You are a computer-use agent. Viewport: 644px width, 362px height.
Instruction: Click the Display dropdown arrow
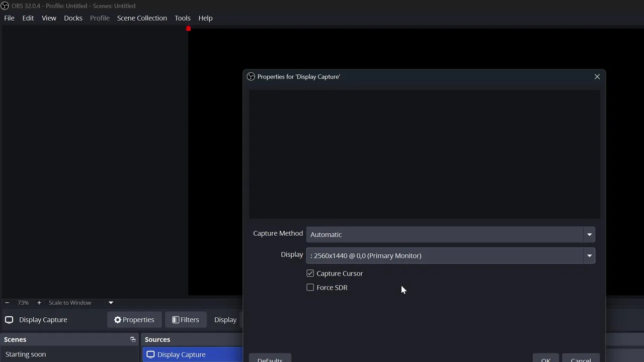589,255
